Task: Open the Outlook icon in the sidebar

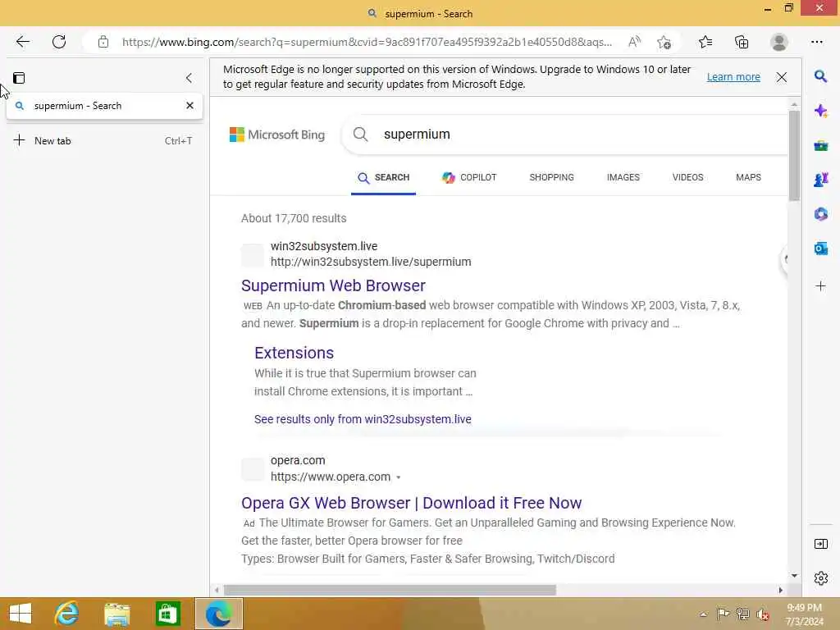Action: tap(820, 249)
